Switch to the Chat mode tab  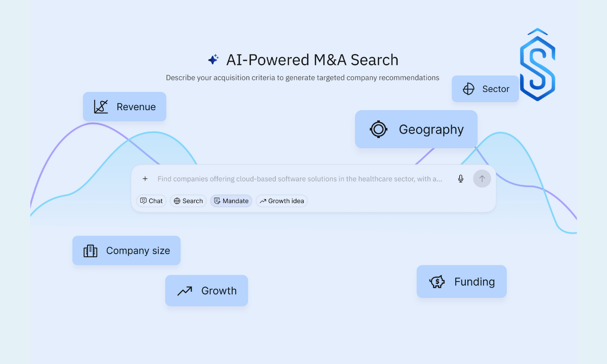(151, 201)
